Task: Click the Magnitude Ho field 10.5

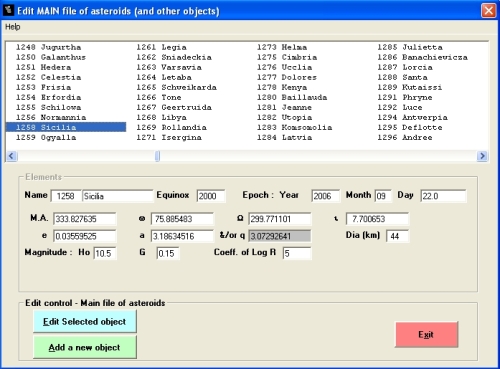Action: [105, 254]
